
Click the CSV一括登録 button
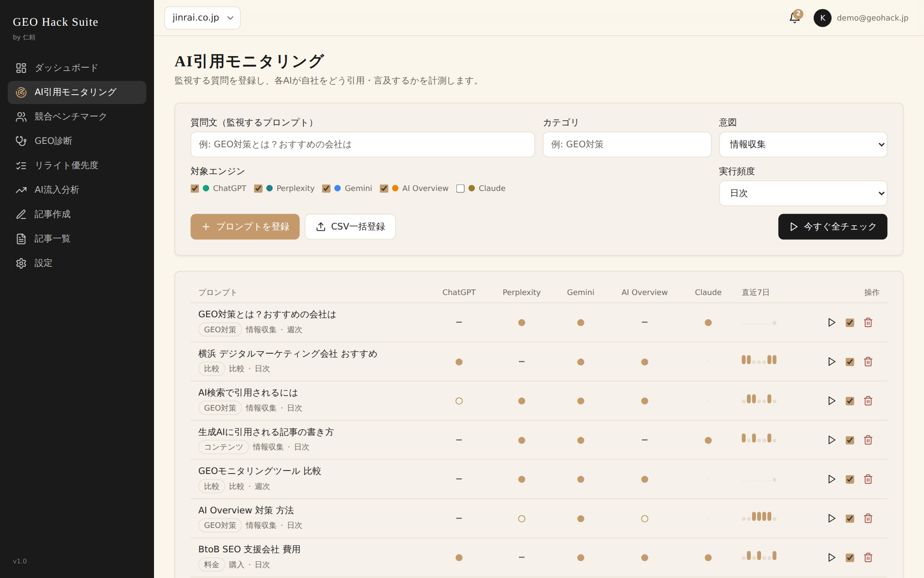[x=350, y=226]
